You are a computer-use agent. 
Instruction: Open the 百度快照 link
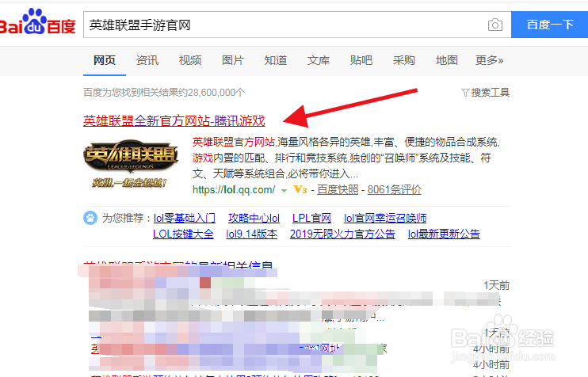pyautogui.click(x=338, y=189)
